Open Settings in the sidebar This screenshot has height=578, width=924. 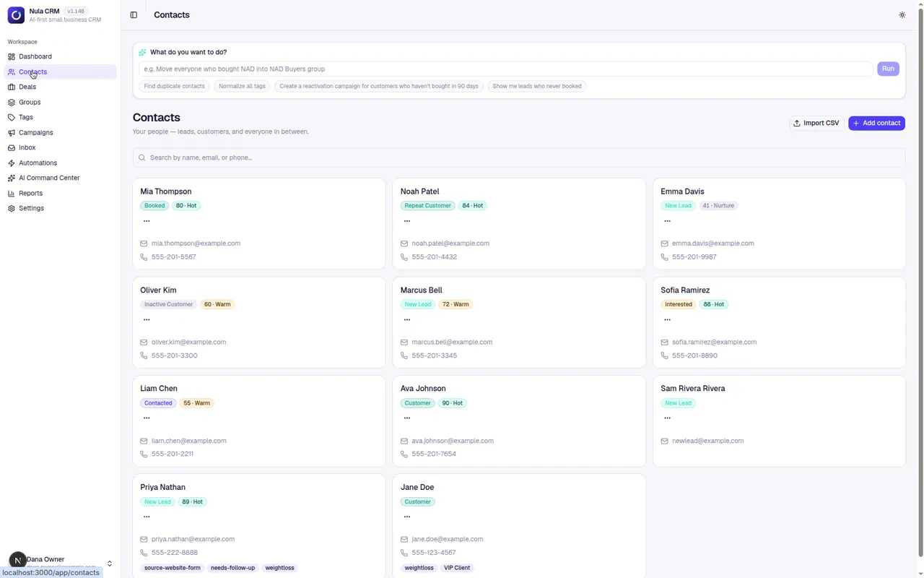tap(61, 208)
